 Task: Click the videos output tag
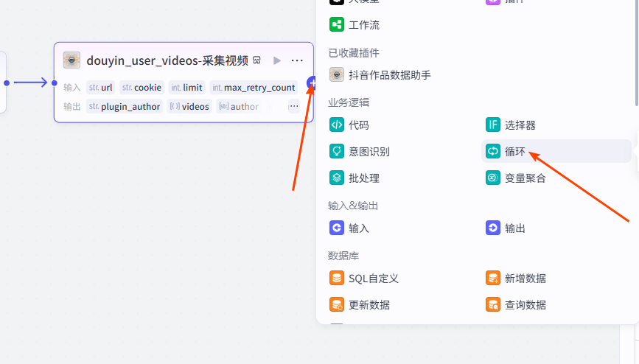189,106
